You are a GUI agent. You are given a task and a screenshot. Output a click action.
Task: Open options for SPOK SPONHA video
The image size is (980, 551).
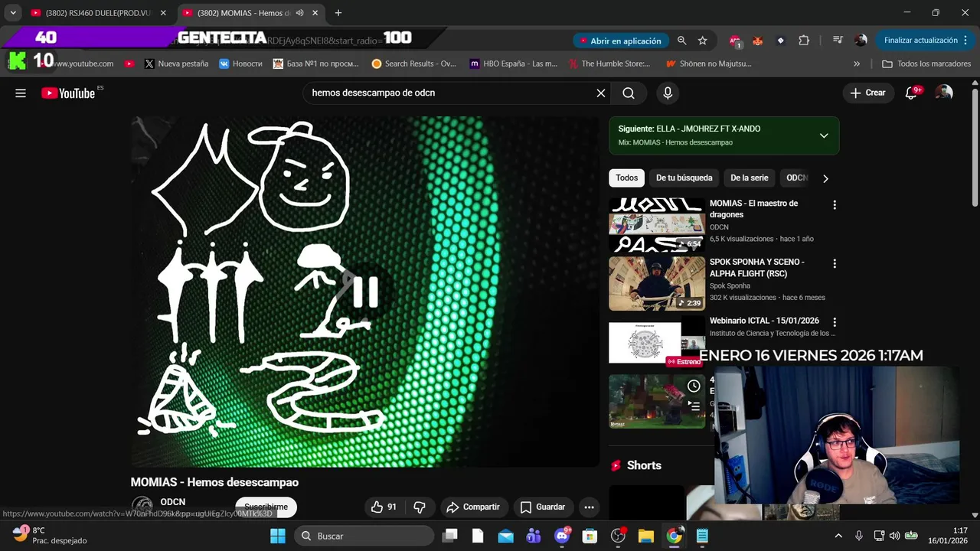835,263
